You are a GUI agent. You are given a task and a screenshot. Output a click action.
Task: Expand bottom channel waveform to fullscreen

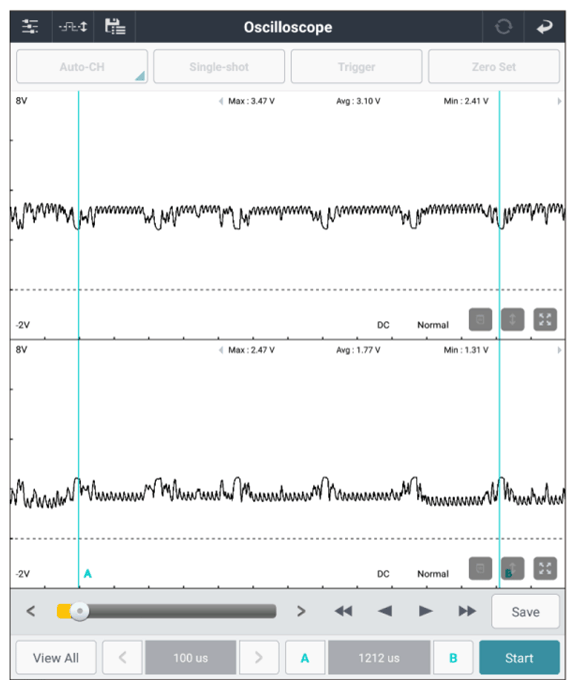coord(545,568)
